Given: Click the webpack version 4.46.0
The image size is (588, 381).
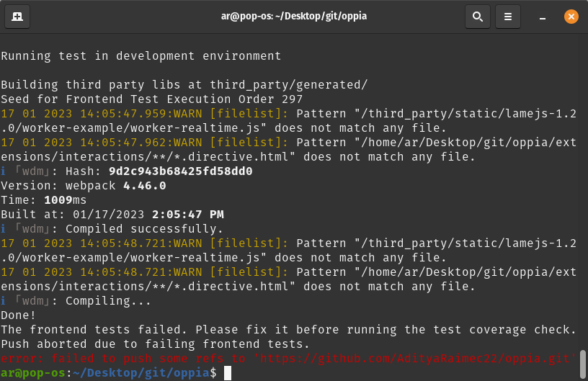Looking at the screenshot, I should pyautogui.click(x=144, y=185).
